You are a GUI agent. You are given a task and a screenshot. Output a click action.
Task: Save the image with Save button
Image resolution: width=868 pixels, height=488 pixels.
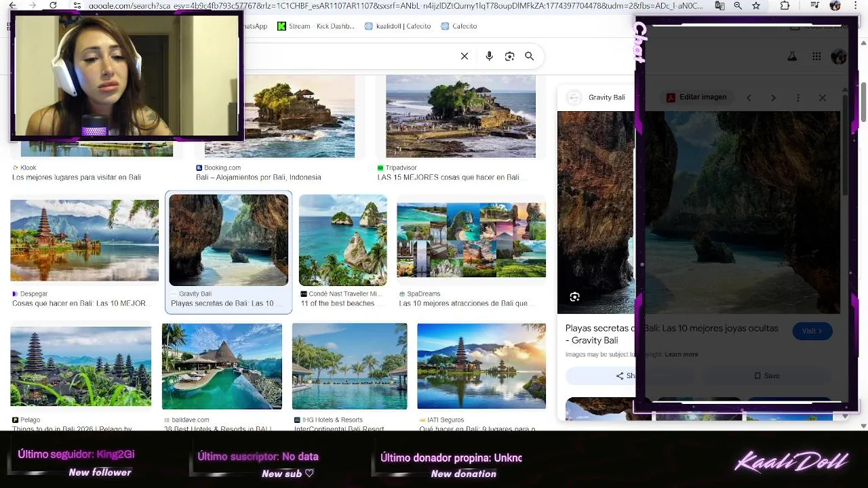coord(767,375)
